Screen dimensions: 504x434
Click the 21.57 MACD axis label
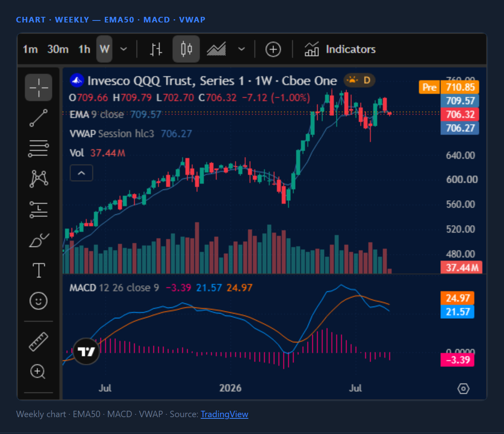point(457,312)
